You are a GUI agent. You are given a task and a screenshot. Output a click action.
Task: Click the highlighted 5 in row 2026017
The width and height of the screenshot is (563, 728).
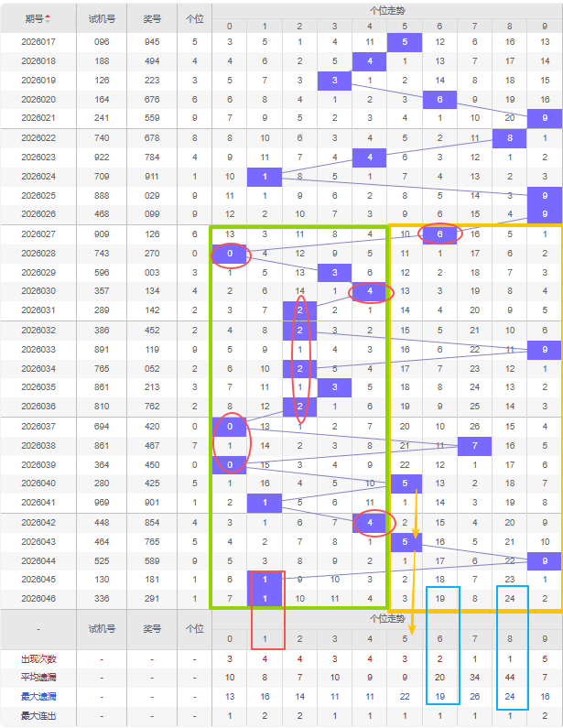[x=405, y=42]
